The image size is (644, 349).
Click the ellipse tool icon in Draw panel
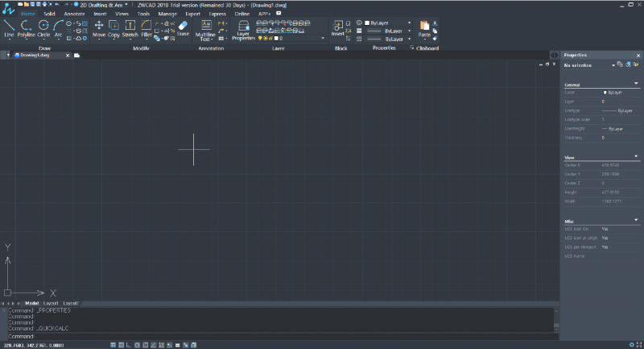point(68,23)
